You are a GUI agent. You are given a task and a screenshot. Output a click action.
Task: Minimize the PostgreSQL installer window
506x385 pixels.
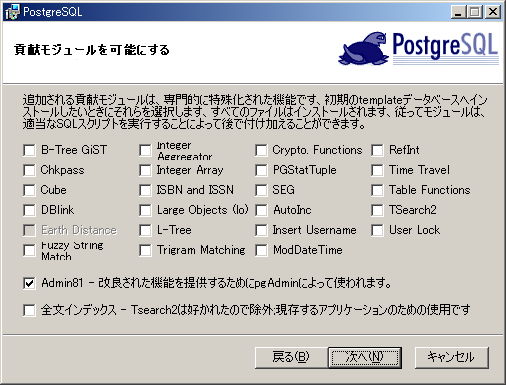[459, 12]
